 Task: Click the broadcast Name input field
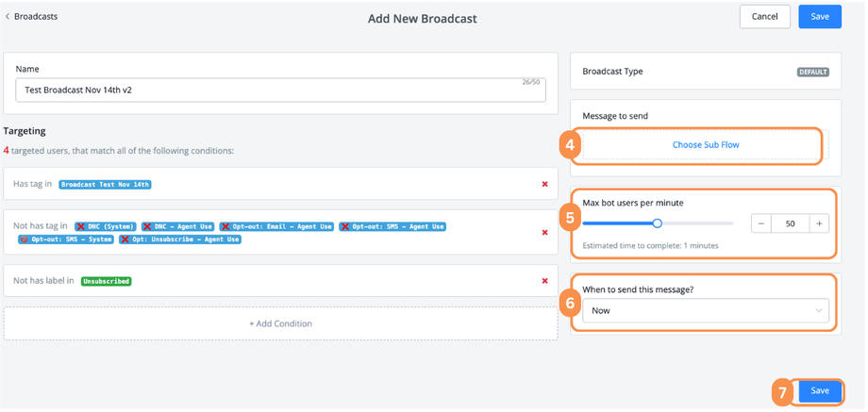pyautogui.click(x=280, y=90)
